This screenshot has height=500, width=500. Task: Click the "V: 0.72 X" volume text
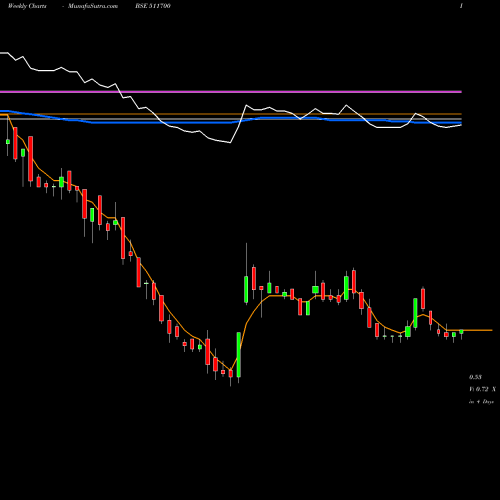coord(482,389)
